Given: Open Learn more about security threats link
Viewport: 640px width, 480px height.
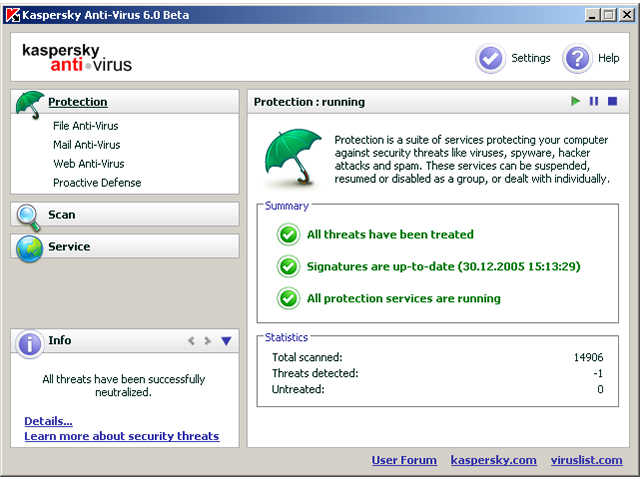Looking at the screenshot, I should (x=122, y=436).
